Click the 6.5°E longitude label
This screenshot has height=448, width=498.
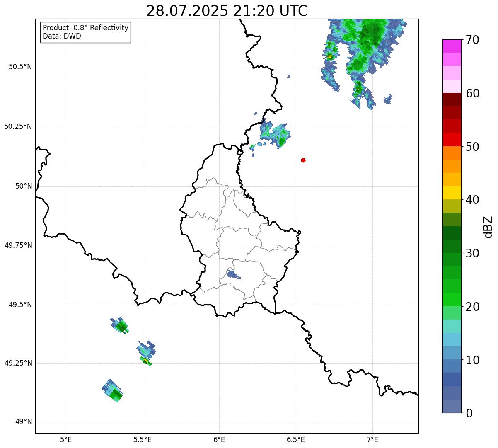pyautogui.click(x=296, y=439)
